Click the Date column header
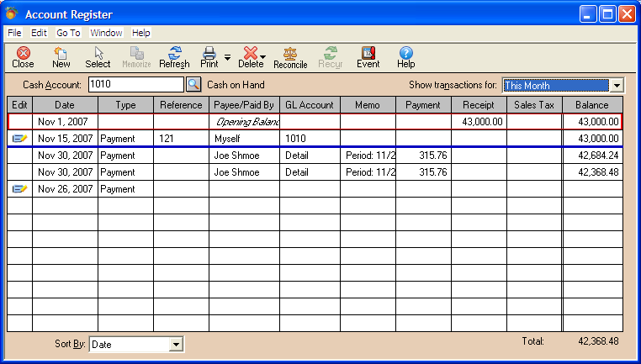The width and height of the screenshot is (641, 364). click(65, 105)
